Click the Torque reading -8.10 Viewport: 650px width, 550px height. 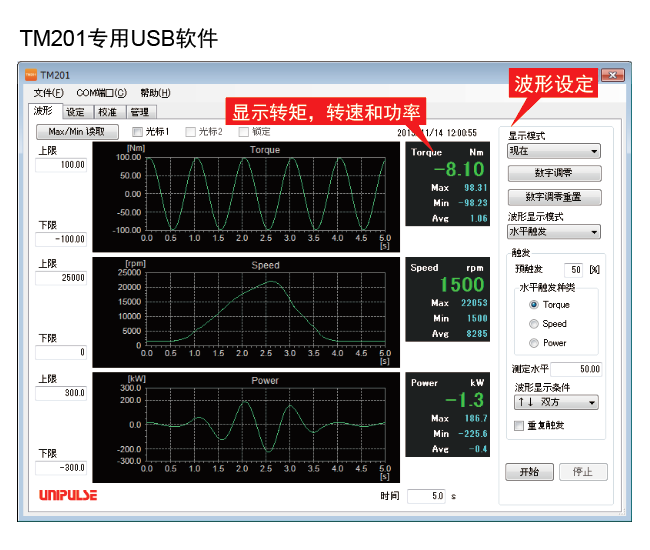pos(459,169)
